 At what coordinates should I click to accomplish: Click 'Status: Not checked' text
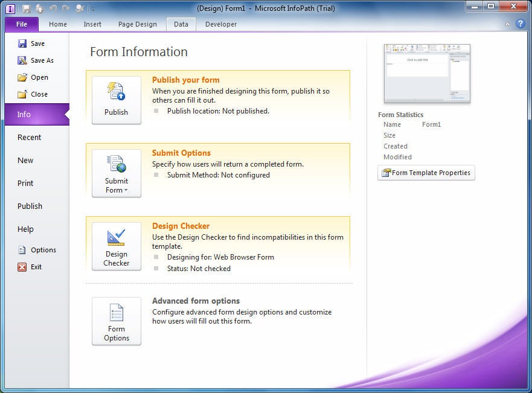pos(199,269)
